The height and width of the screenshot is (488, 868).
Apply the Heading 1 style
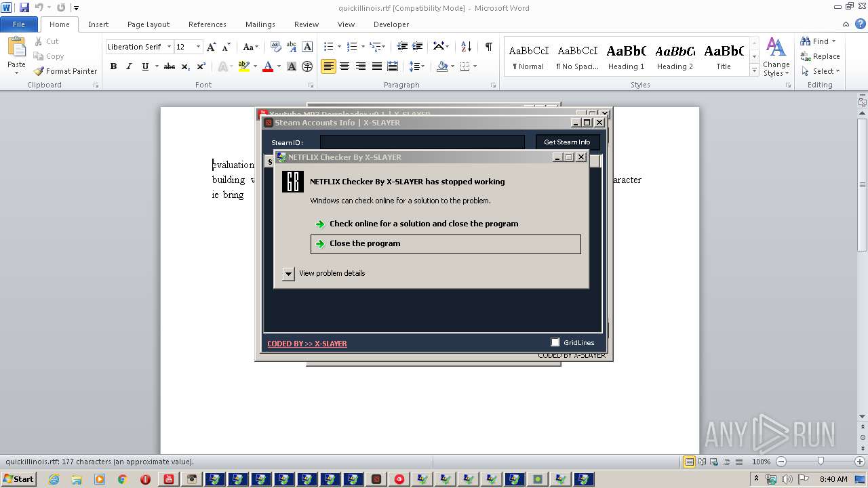pos(626,58)
